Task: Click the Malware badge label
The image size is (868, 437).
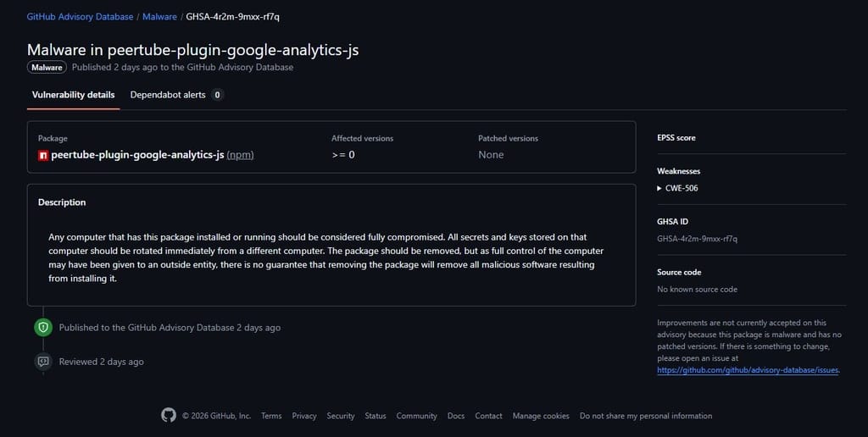Action: coord(47,68)
